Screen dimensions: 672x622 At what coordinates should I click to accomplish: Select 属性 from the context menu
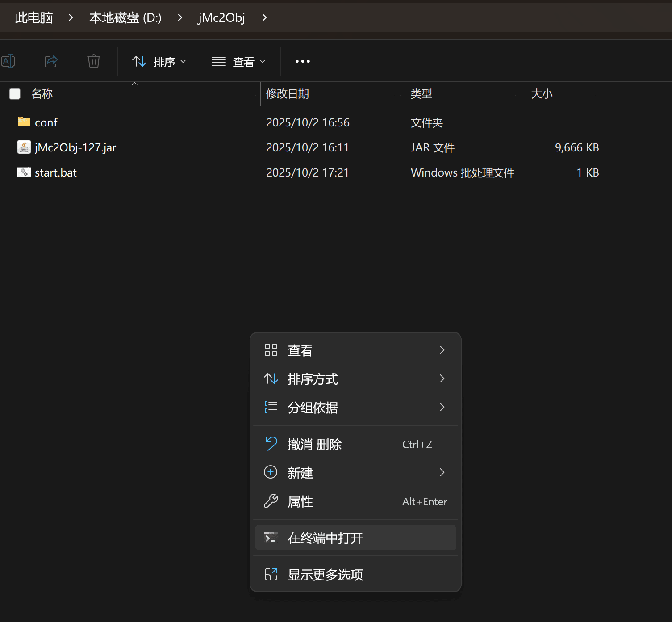(x=300, y=501)
